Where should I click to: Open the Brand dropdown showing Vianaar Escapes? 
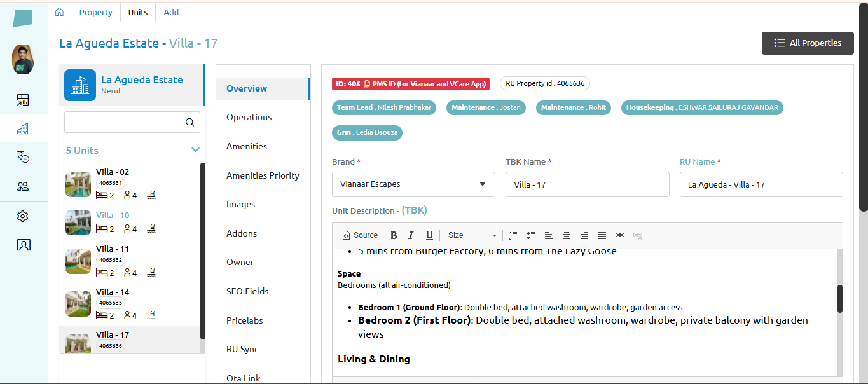pyautogui.click(x=413, y=184)
